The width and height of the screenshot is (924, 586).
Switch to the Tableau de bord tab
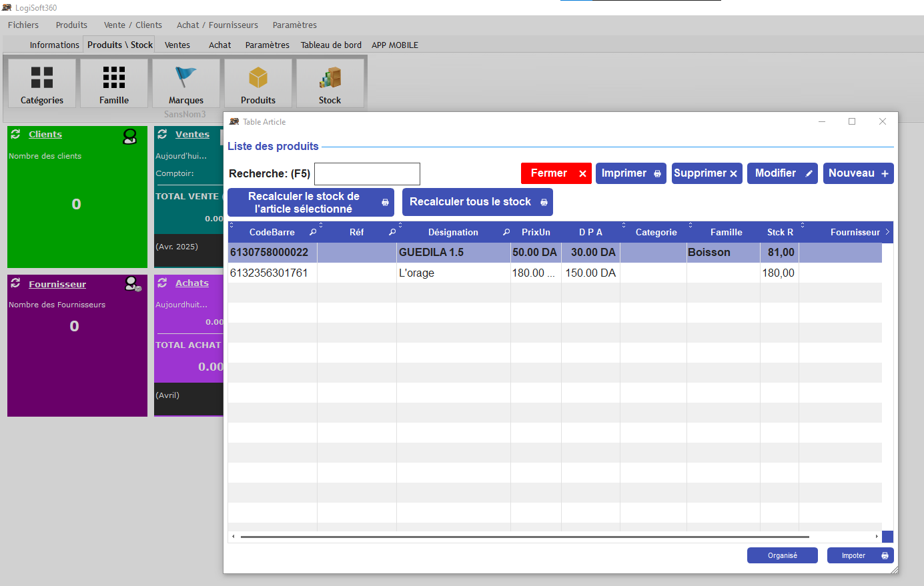coord(331,45)
